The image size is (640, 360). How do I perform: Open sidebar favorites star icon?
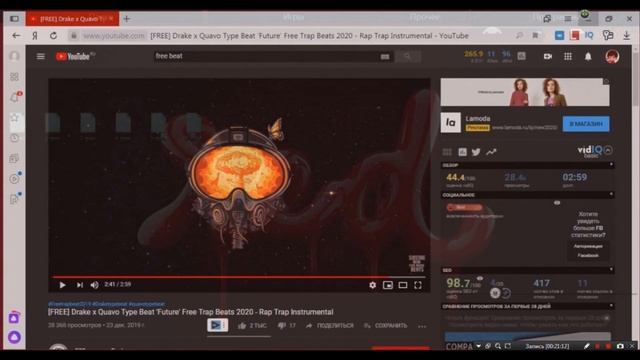[15, 118]
